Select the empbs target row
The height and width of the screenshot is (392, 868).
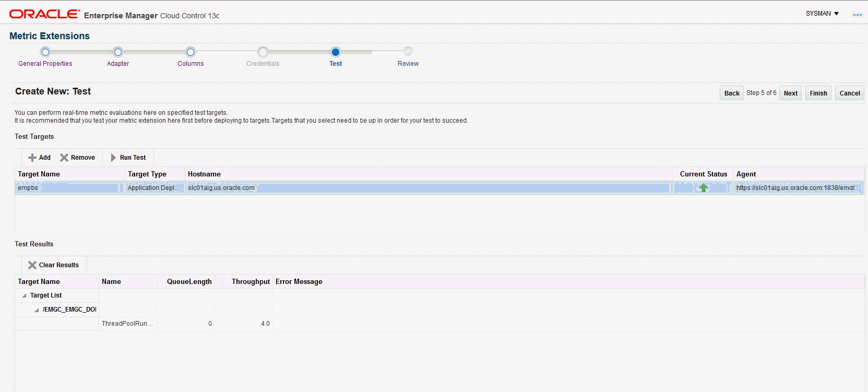point(439,188)
